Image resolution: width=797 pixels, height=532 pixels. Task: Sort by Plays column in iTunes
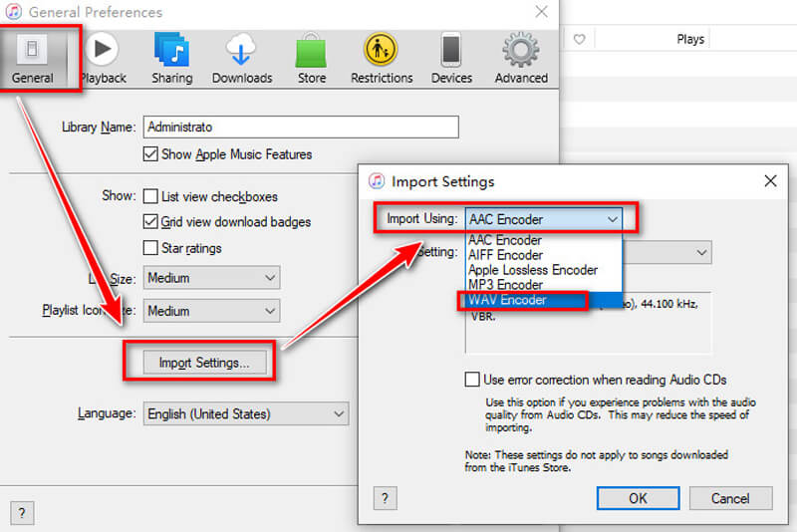[x=690, y=39]
